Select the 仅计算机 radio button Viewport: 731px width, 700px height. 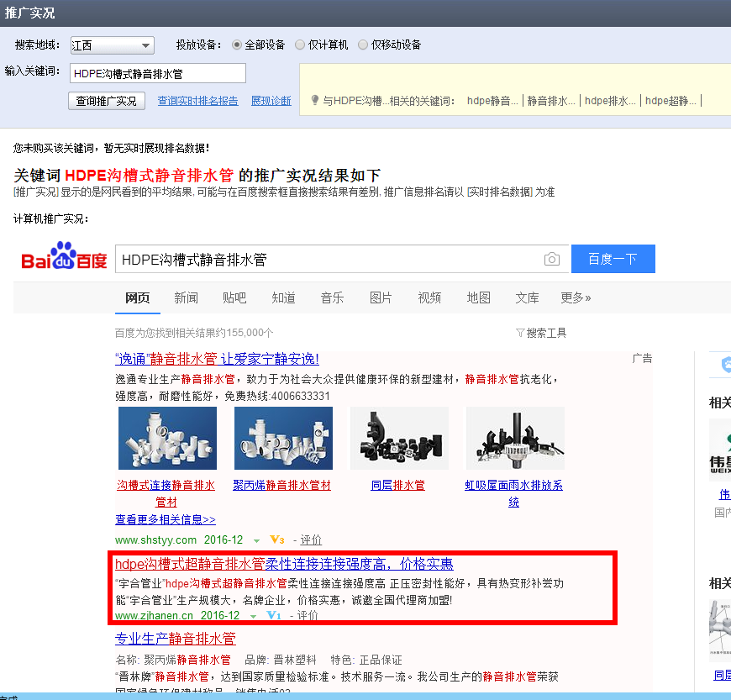coord(300,45)
